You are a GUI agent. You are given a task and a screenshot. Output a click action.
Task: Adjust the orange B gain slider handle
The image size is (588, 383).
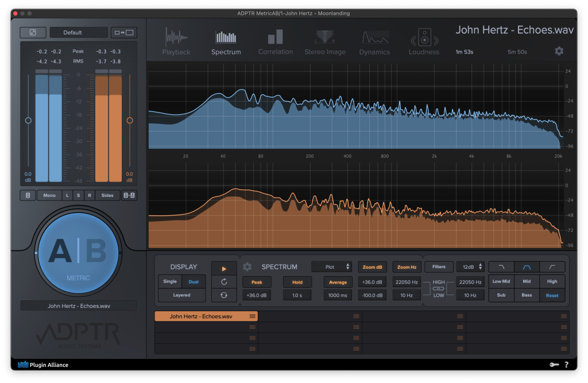[x=130, y=121]
